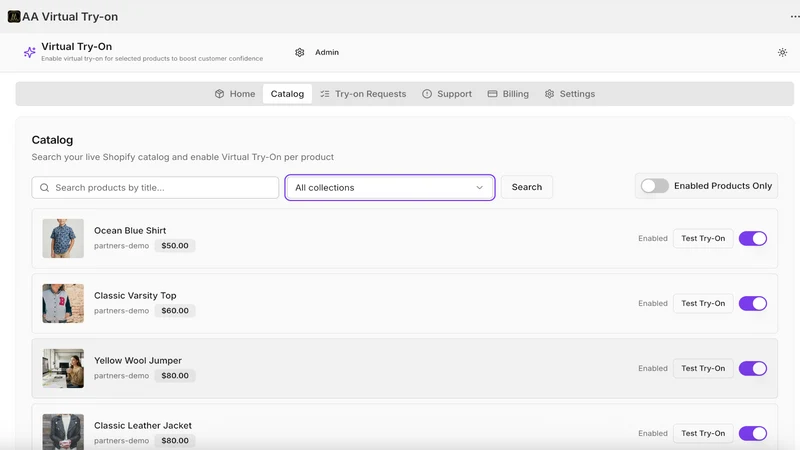Click the $80.00 badge under Yellow Wool Jumper
Viewport: 800px width, 450px height.
tap(175, 376)
